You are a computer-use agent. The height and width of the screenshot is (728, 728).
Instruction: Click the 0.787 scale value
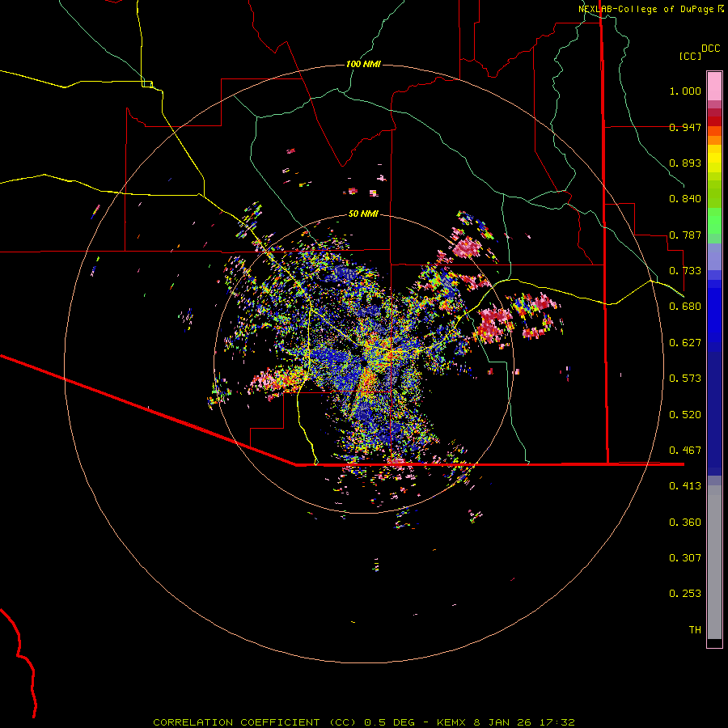(x=685, y=235)
